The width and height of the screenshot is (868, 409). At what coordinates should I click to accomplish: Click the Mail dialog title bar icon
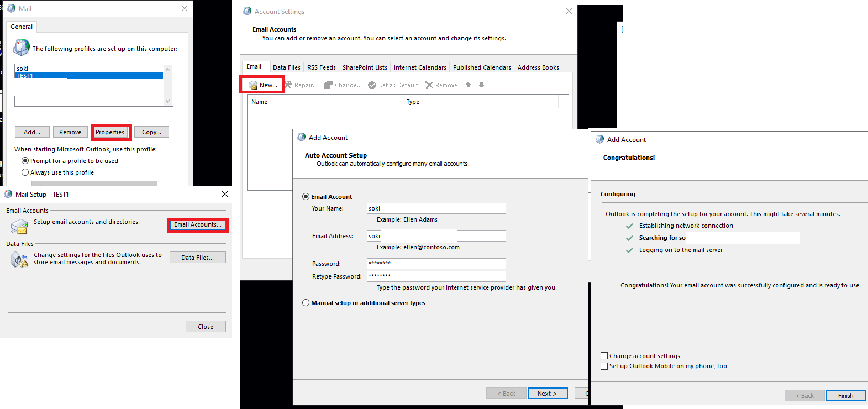click(x=12, y=8)
